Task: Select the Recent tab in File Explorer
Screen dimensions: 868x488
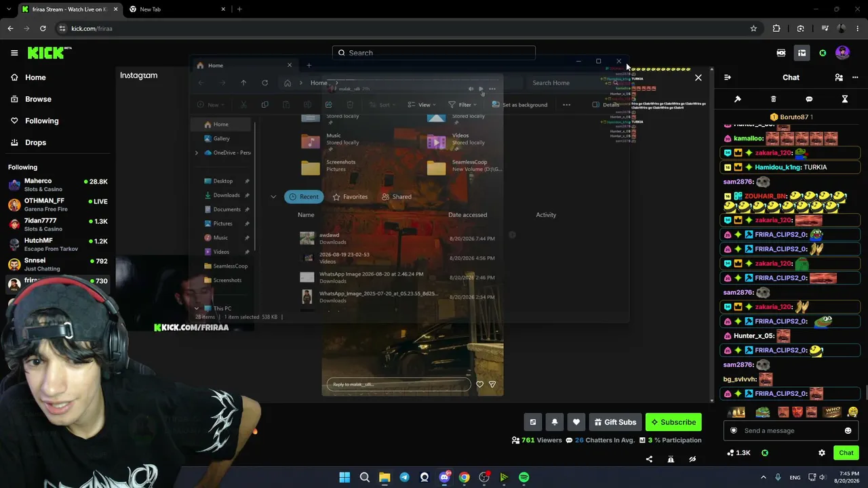Action: click(x=303, y=197)
